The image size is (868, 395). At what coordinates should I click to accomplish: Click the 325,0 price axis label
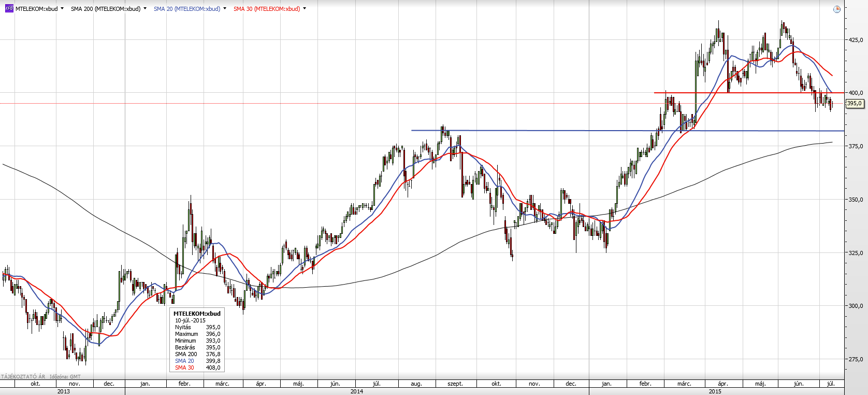coord(856,253)
